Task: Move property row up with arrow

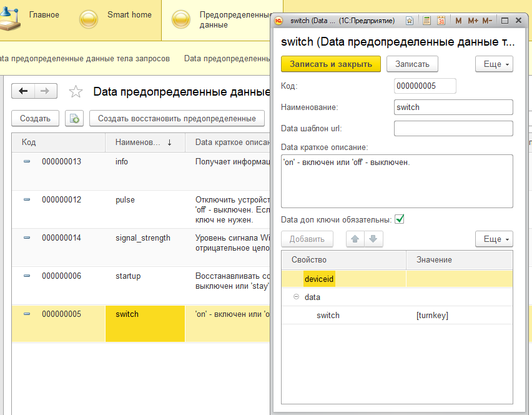Action: (355, 239)
